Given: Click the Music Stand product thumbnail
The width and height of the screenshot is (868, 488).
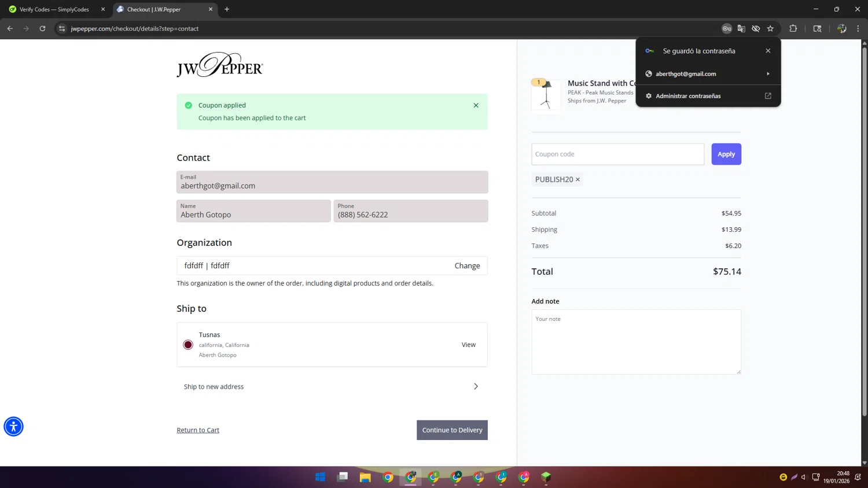Looking at the screenshot, I should pos(546,95).
